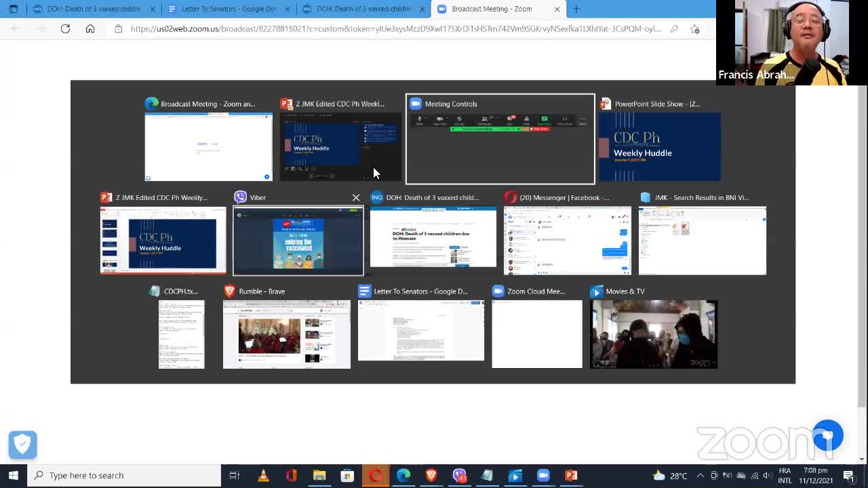Click the blue shield icon at page bottom
The image size is (868, 488).
[22, 445]
